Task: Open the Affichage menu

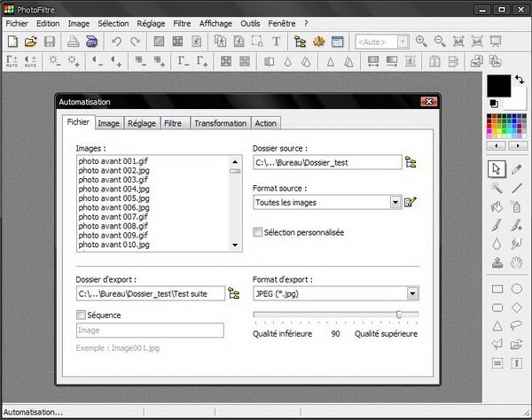Action: coord(215,23)
